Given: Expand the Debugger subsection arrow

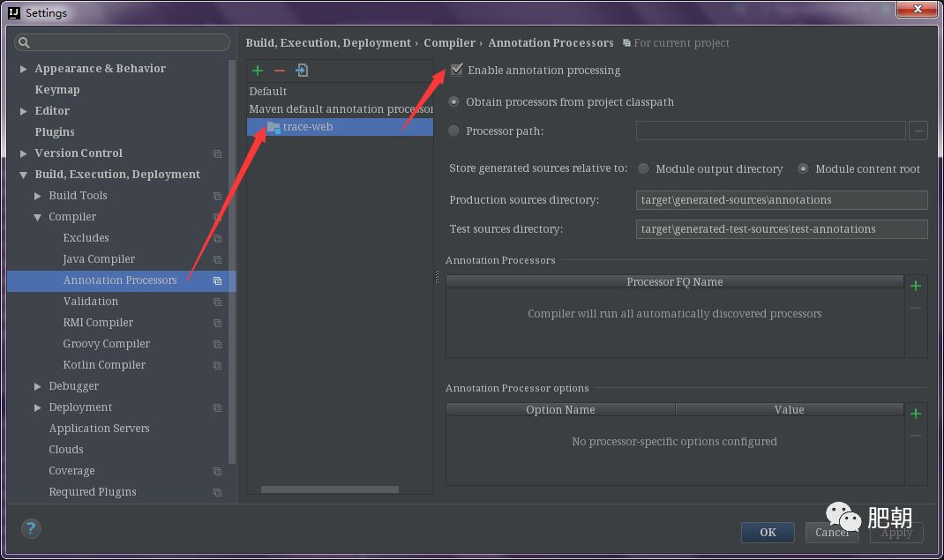Looking at the screenshot, I should [37, 386].
